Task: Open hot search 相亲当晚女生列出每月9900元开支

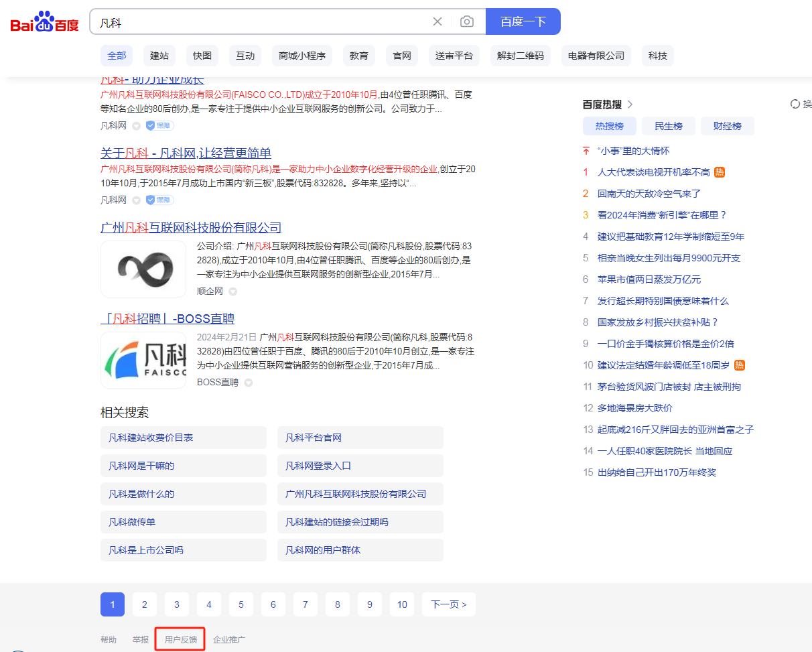Action: coord(669,258)
